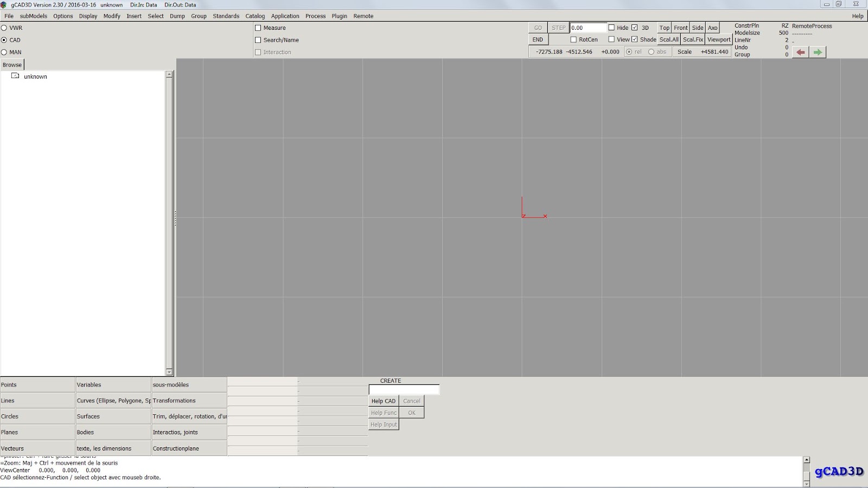Click Scal.All to rescale the model

(x=668, y=40)
